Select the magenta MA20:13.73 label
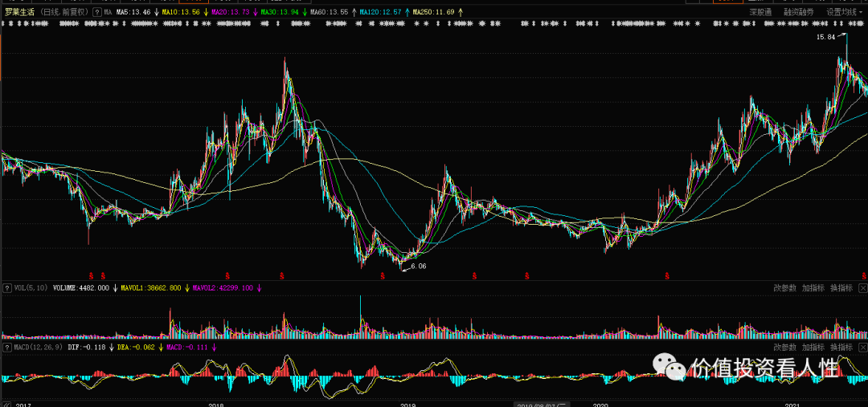Image resolution: width=868 pixels, height=407 pixels. tap(231, 11)
